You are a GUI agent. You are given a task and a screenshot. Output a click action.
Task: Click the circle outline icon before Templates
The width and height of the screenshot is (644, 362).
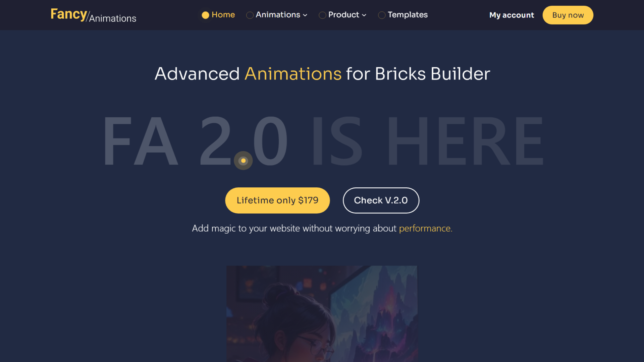click(x=382, y=15)
